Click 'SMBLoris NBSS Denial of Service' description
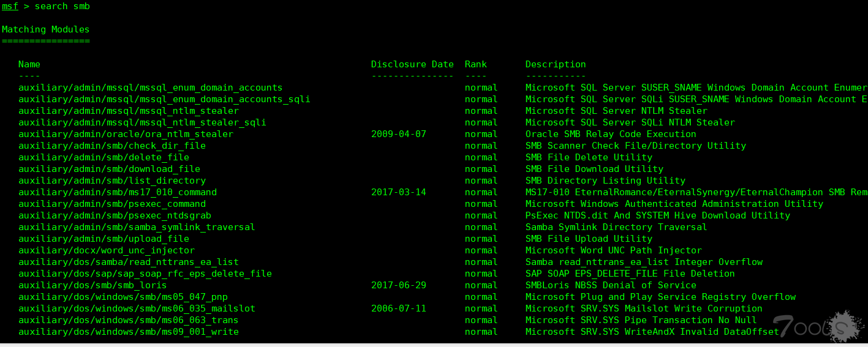The height and width of the screenshot is (347, 868). click(611, 285)
